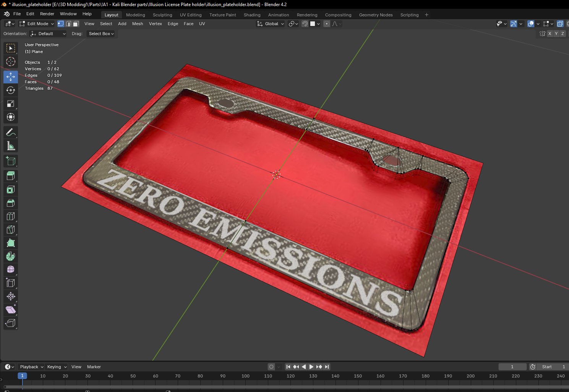Click the current frame number field
The width and height of the screenshot is (569, 392).
tap(512, 367)
